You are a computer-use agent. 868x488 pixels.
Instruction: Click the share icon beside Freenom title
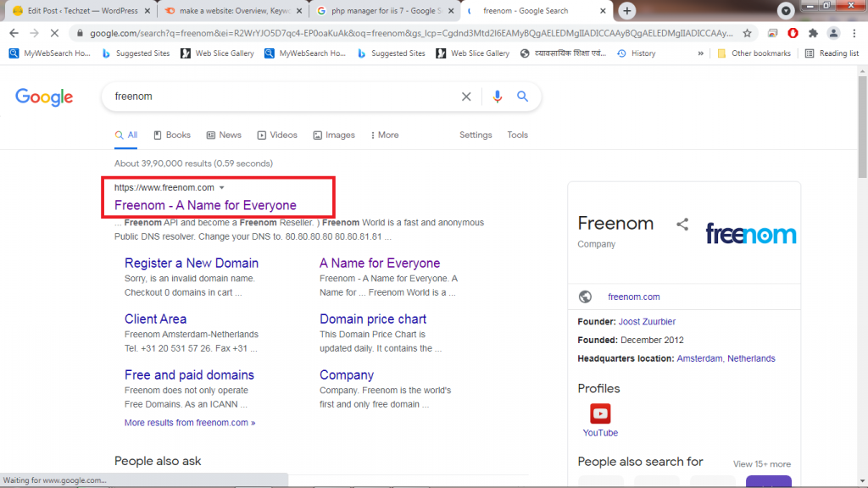pyautogui.click(x=682, y=225)
